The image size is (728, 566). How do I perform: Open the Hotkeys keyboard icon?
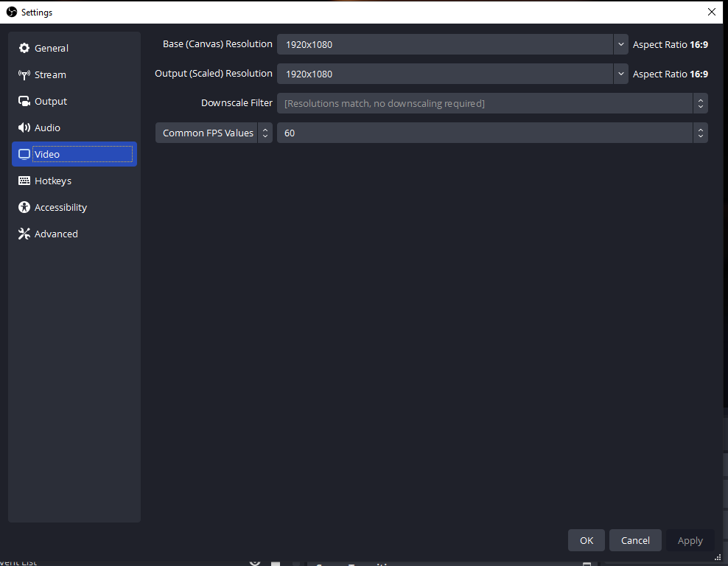point(24,181)
